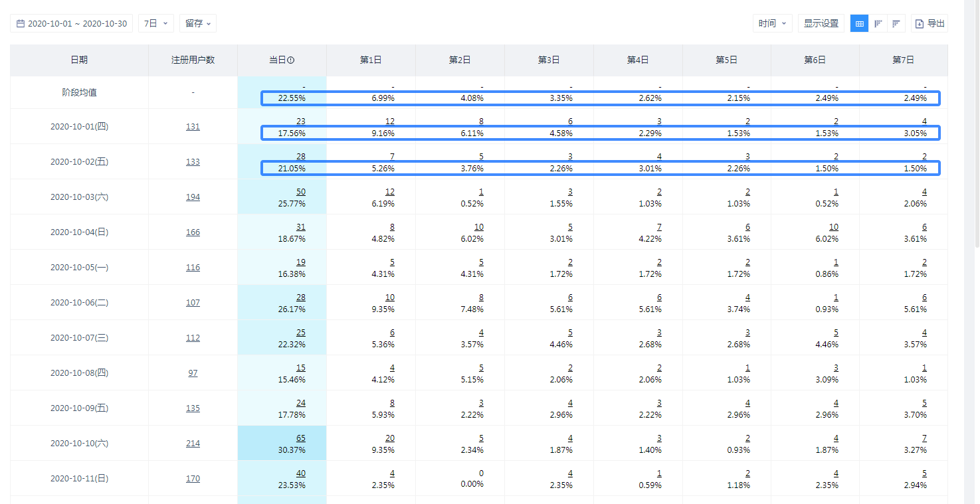The width and height of the screenshot is (980, 504).
Task: Select the right-aligned triangle view icon
Action: (896, 24)
